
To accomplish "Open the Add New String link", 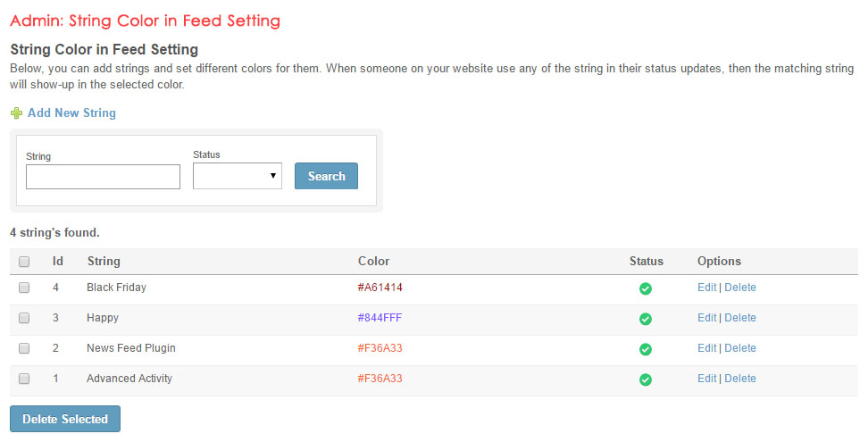I will [71, 113].
